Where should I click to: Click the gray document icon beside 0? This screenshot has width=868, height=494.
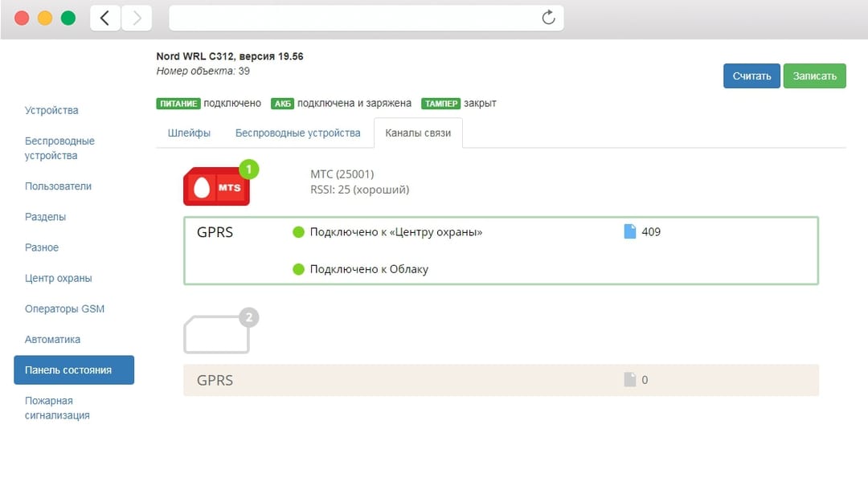(x=630, y=380)
